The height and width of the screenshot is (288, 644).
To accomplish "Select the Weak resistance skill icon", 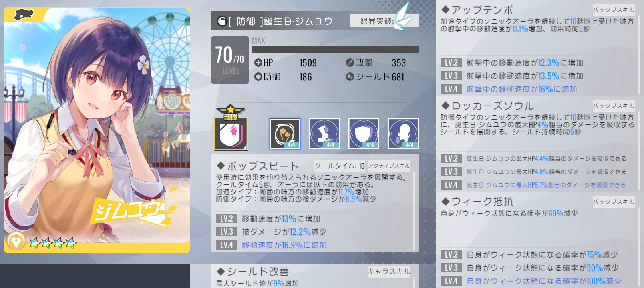I will click(403, 134).
